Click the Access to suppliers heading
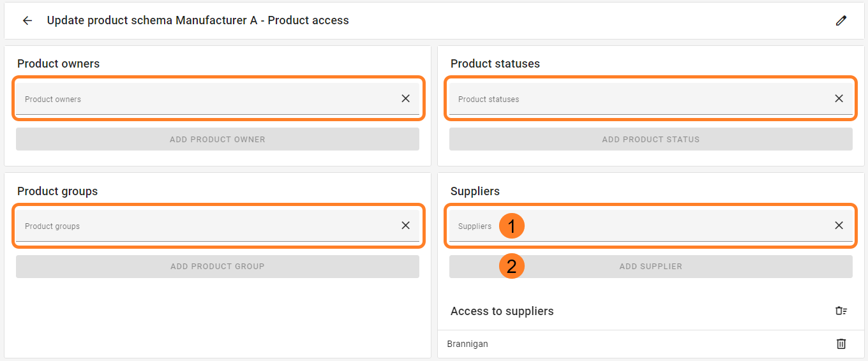Viewport: 868px width, 361px height. [x=502, y=311]
